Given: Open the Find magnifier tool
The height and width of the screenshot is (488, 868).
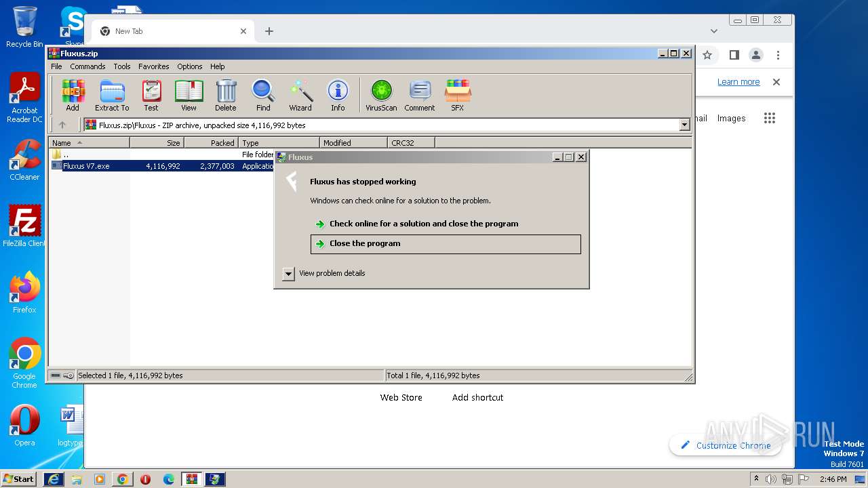Looking at the screenshot, I should (x=263, y=95).
